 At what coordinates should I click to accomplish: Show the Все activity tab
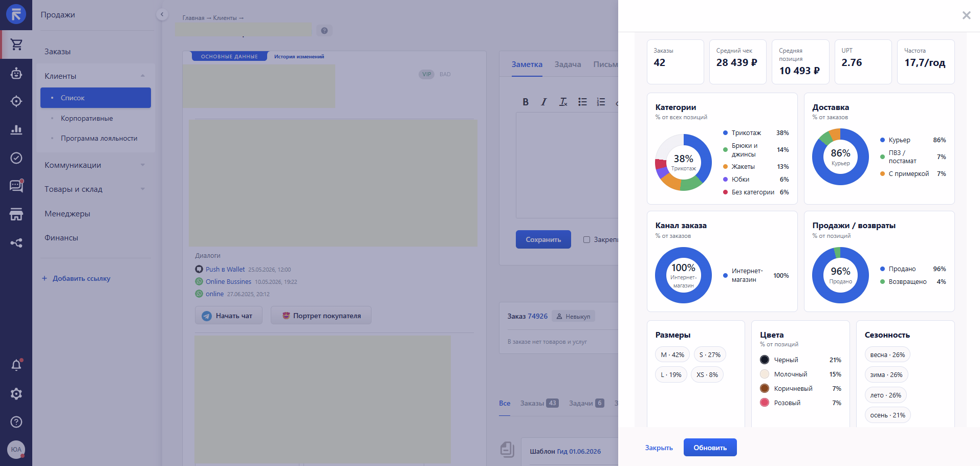click(x=505, y=403)
